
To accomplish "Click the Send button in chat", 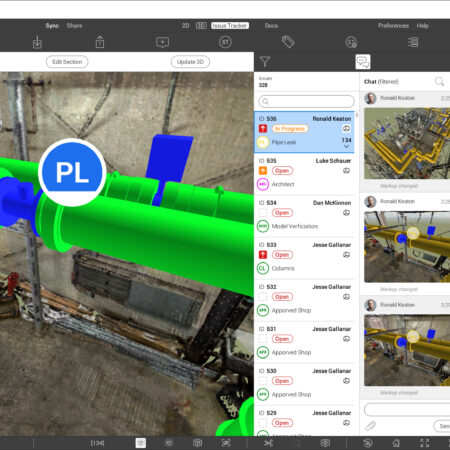I will 442,426.
